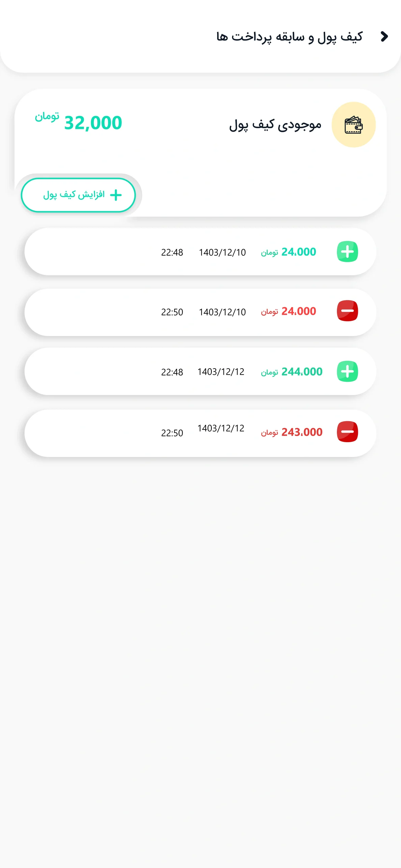Click the yellow wallet icon
Image resolution: width=401 pixels, height=868 pixels.
pos(354,125)
